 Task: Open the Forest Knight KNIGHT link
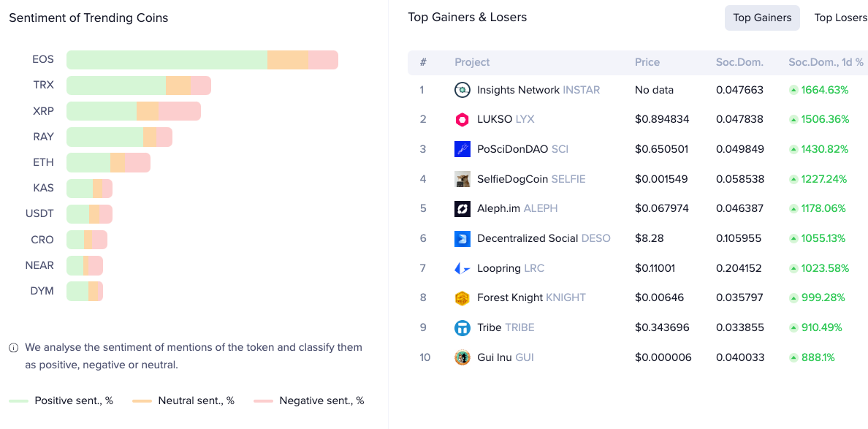(531, 297)
